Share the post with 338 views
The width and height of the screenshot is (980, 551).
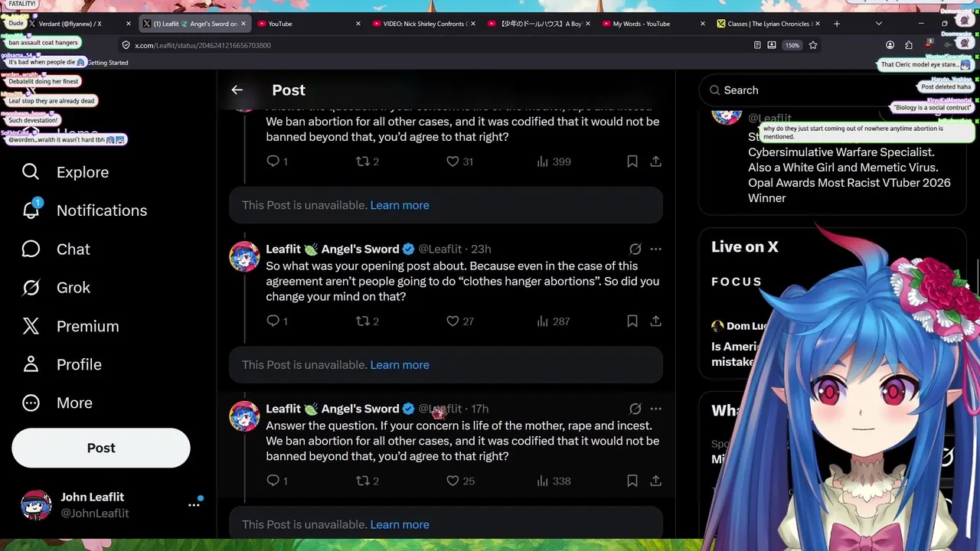656,481
